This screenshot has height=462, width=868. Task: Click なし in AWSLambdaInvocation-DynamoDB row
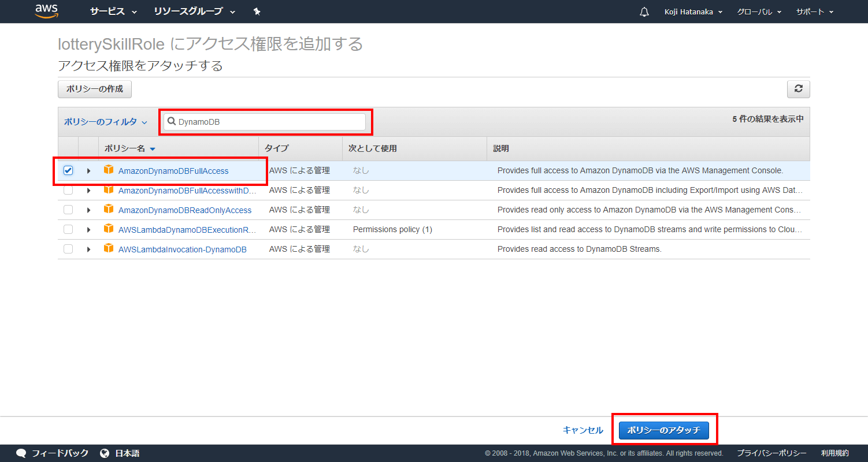pyautogui.click(x=361, y=249)
